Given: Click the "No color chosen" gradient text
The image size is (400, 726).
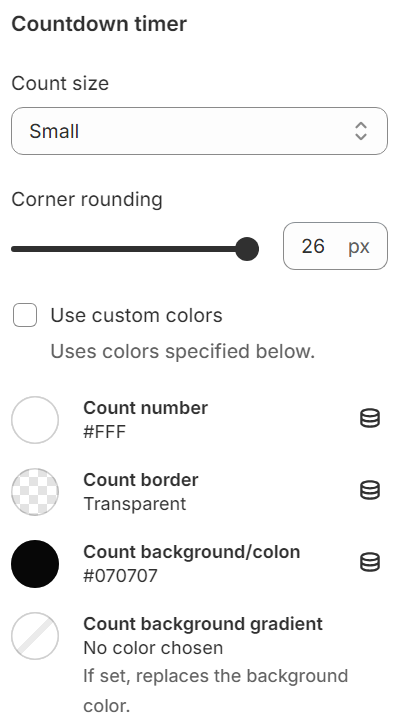Looking at the screenshot, I should pos(153,648).
